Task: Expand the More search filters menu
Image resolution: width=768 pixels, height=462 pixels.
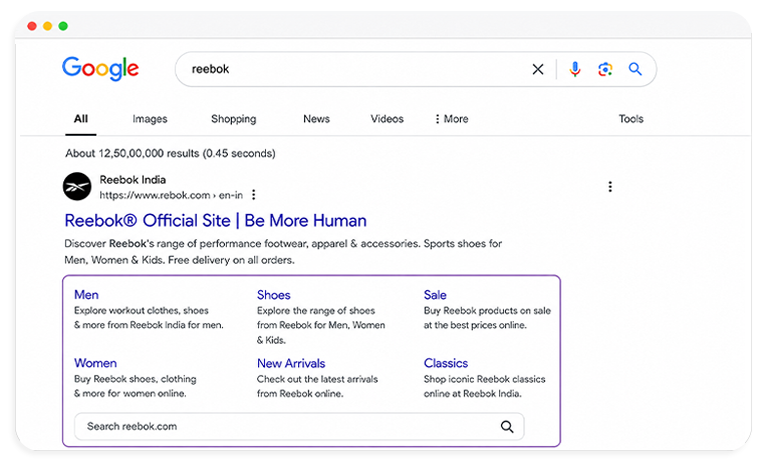Action: coord(452,119)
